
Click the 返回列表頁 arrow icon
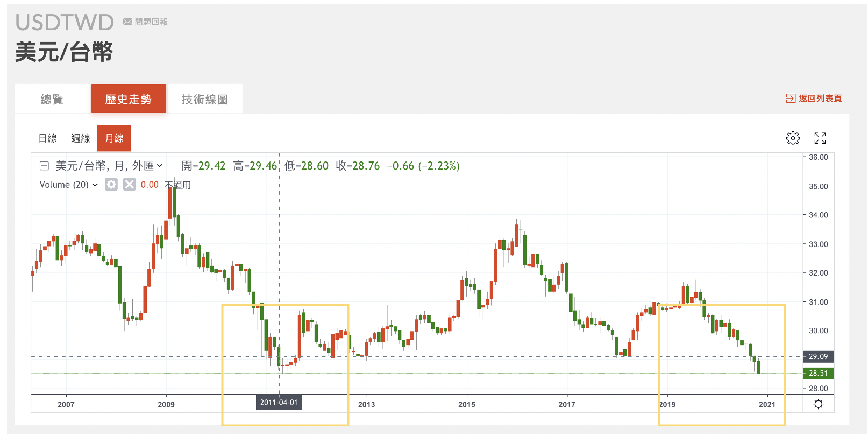point(790,99)
